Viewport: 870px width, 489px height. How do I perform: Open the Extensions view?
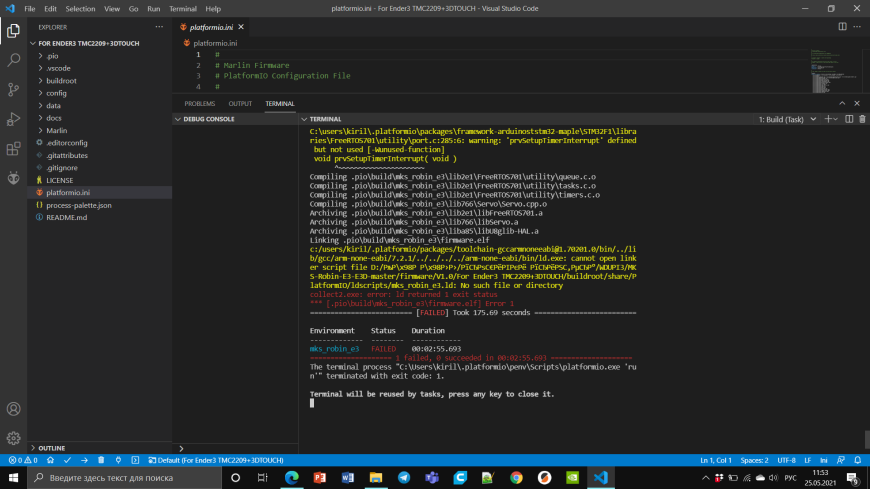click(13, 148)
